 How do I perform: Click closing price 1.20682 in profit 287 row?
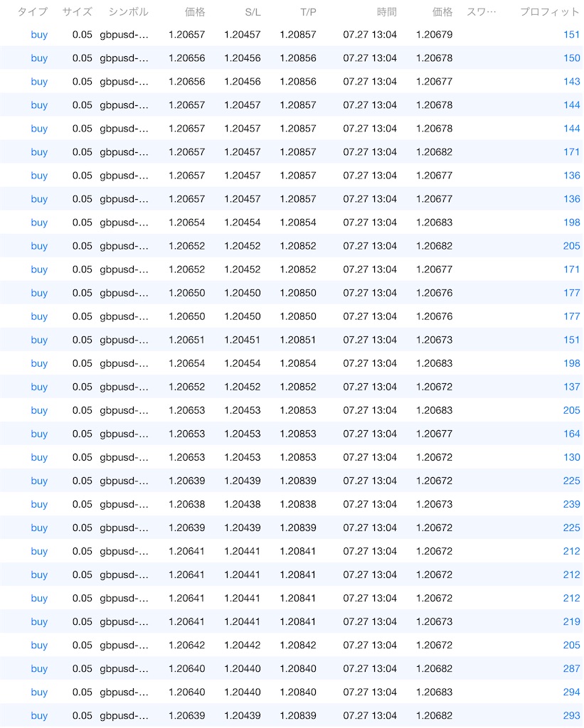434,668
